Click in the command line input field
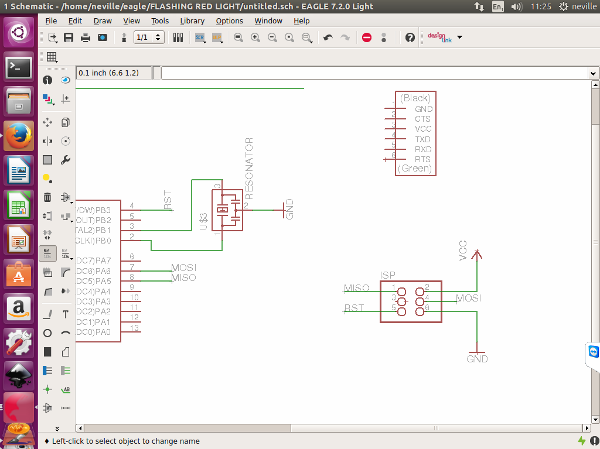The image size is (600, 449). tap(370, 73)
